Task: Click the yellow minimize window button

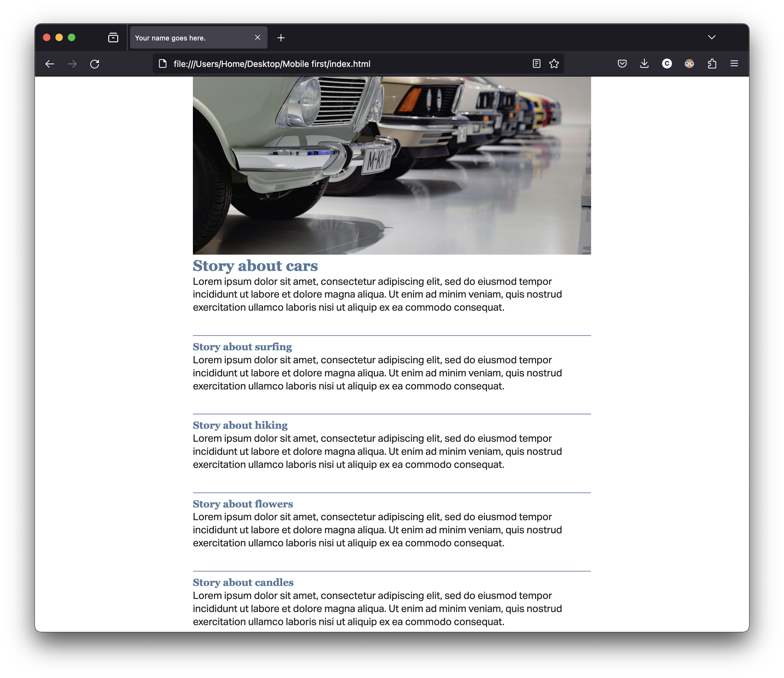Action: point(59,37)
